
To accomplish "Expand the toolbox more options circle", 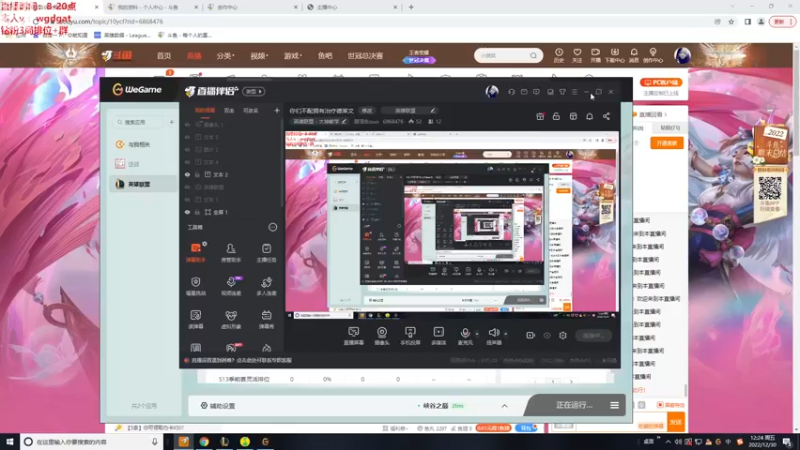I will coord(273,227).
